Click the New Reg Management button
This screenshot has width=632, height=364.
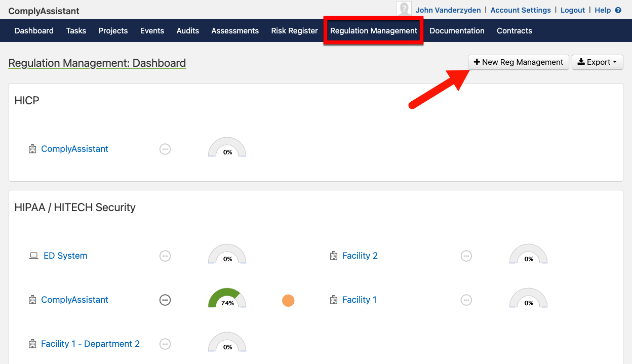[519, 62]
